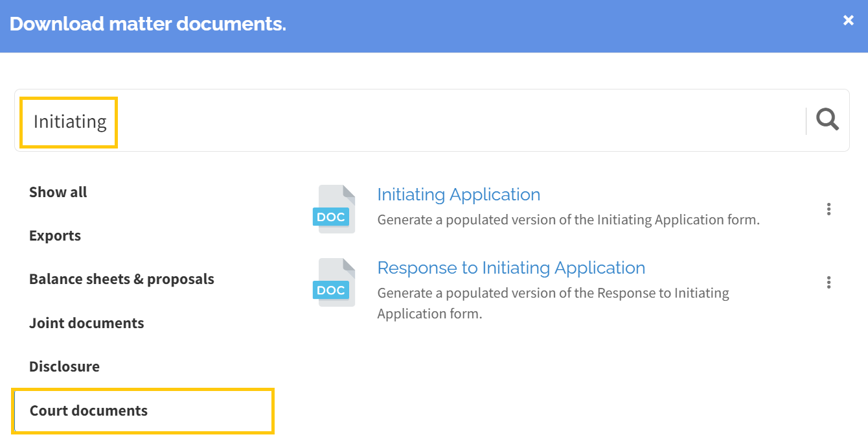Click the X to close the dialog
The image size is (868, 439).
click(x=848, y=20)
